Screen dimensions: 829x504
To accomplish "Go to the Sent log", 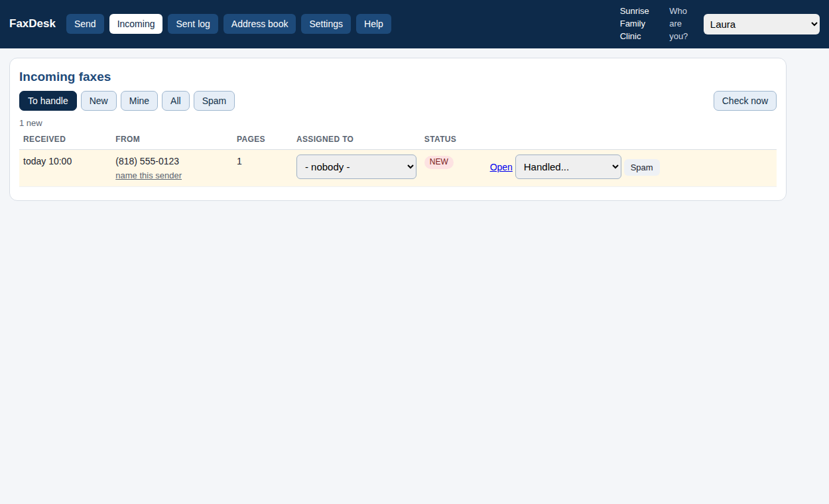I will 193,24.
